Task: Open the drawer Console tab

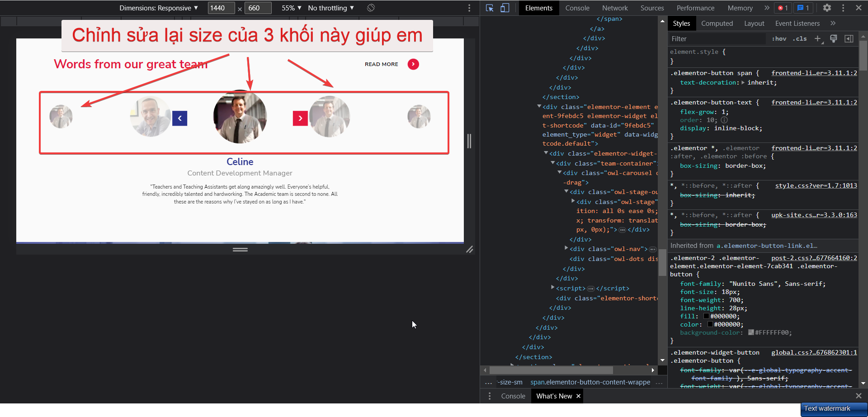Action: pos(513,396)
